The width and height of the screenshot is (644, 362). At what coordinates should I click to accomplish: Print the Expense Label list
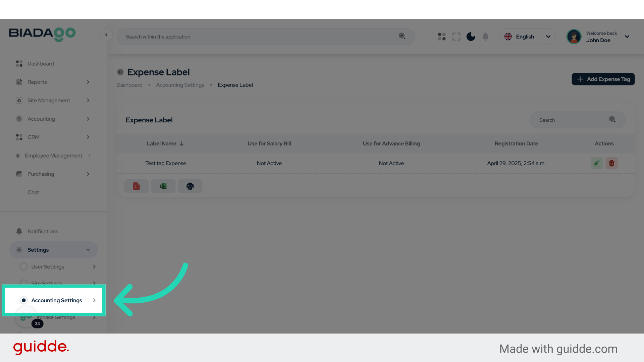[190, 186]
